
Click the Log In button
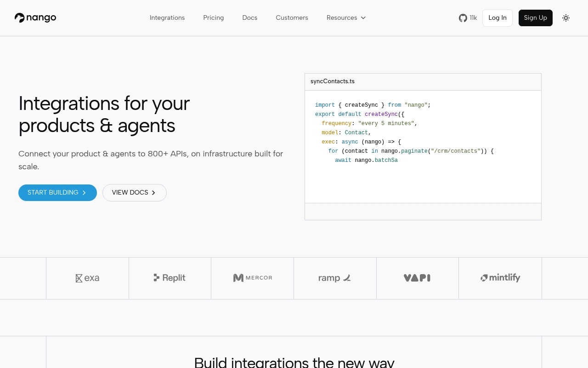coord(498,18)
